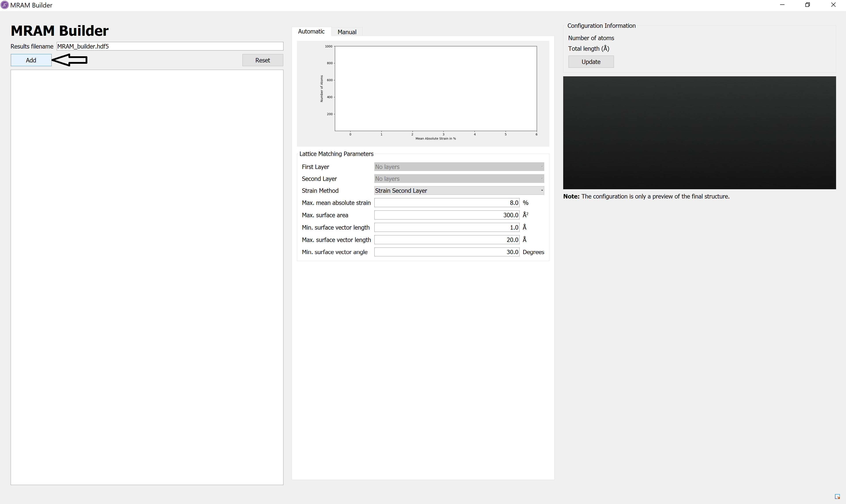This screenshot has height=504, width=846.
Task: Minimize the MRAM Builder window
Action: pos(782,5)
